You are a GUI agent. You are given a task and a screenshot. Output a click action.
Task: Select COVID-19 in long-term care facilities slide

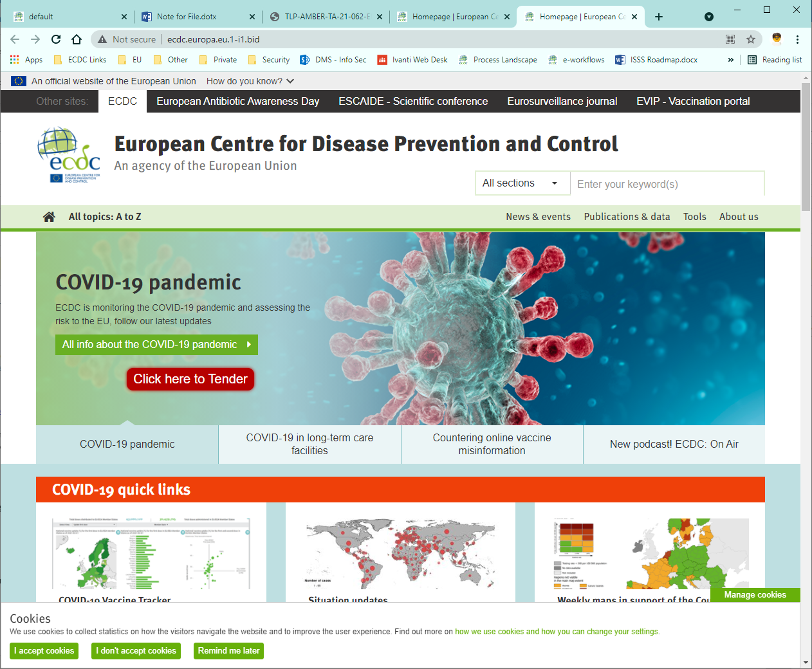(309, 444)
